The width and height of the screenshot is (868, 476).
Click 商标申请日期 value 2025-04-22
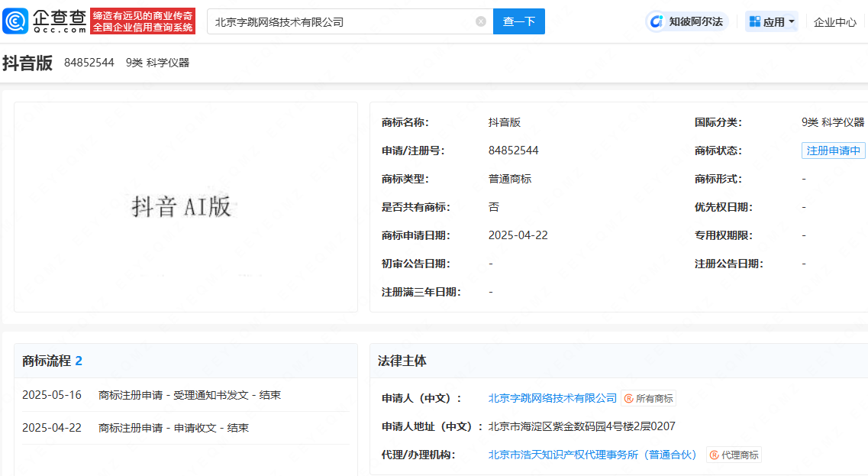518,235
